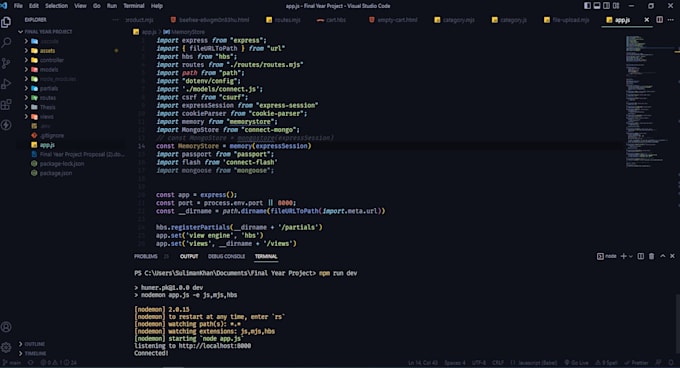The width and height of the screenshot is (680, 368).
Task: Open app.js in the explorer tree
Action: [x=47, y=145]
